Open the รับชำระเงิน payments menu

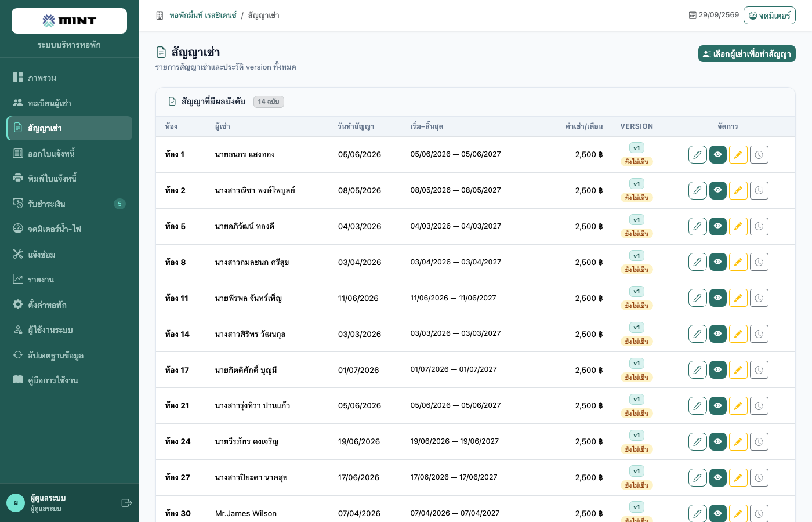pos(69,204)
